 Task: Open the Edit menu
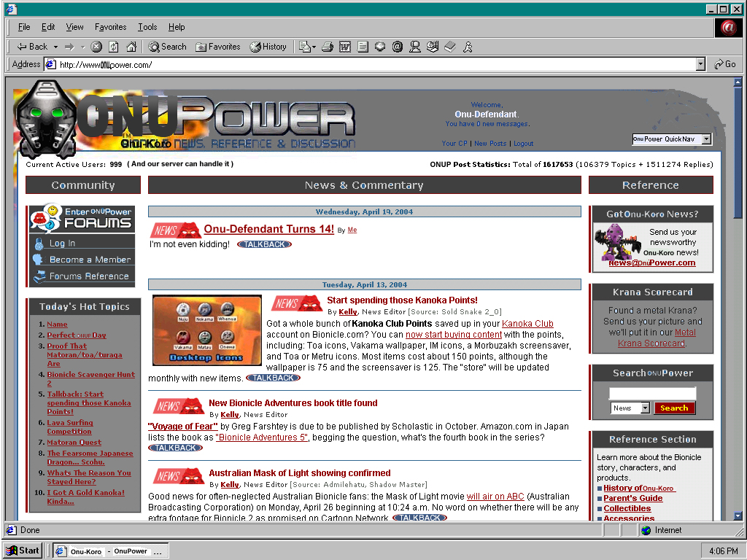click(x=48, y=27)
